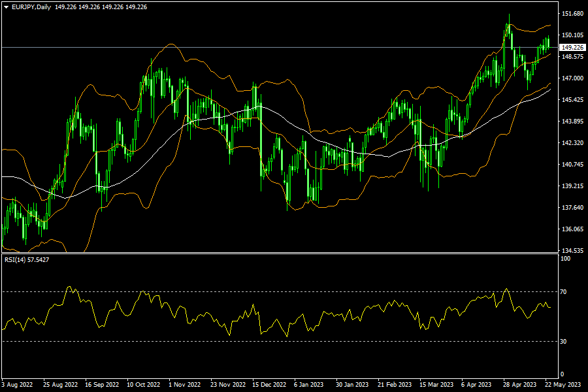The width and height of the screenshot is (588, 392).
Task: Select the 149.226 current price label
Action: [572, 47]
